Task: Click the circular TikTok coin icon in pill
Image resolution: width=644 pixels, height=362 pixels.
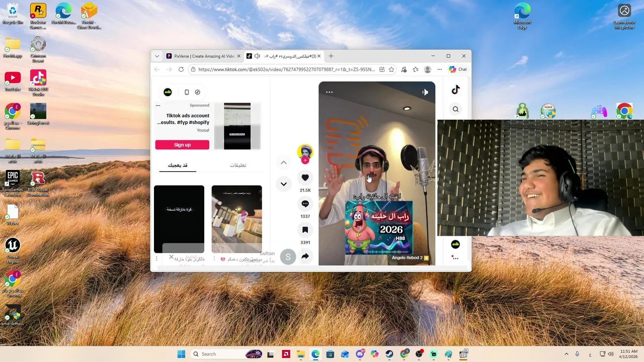Action: 197,92
